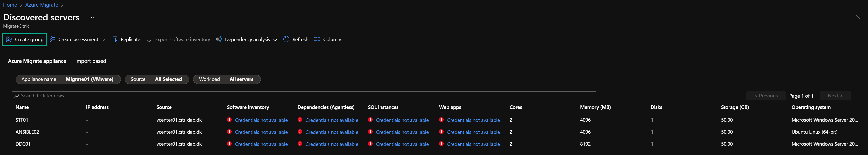Image resolution: width=868 pixels, height=155 pixels.
Task: Expand the Create assessment dropdown chevron
Action: (x=104, y=40)
